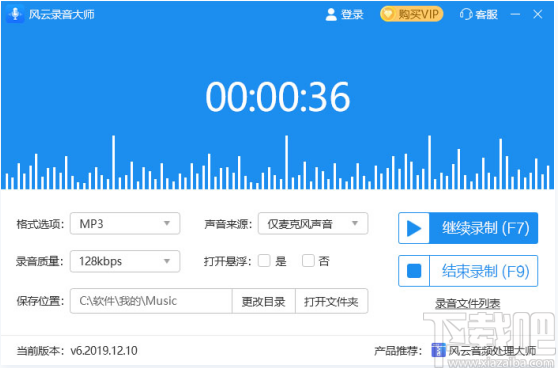Open the 录音文件列表 recordings list link
Screen dimensions: 558x368
point(468,304)
